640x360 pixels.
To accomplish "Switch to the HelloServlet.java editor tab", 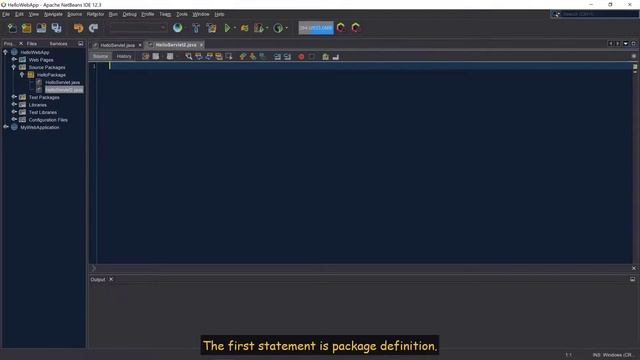I will (117, 45).
